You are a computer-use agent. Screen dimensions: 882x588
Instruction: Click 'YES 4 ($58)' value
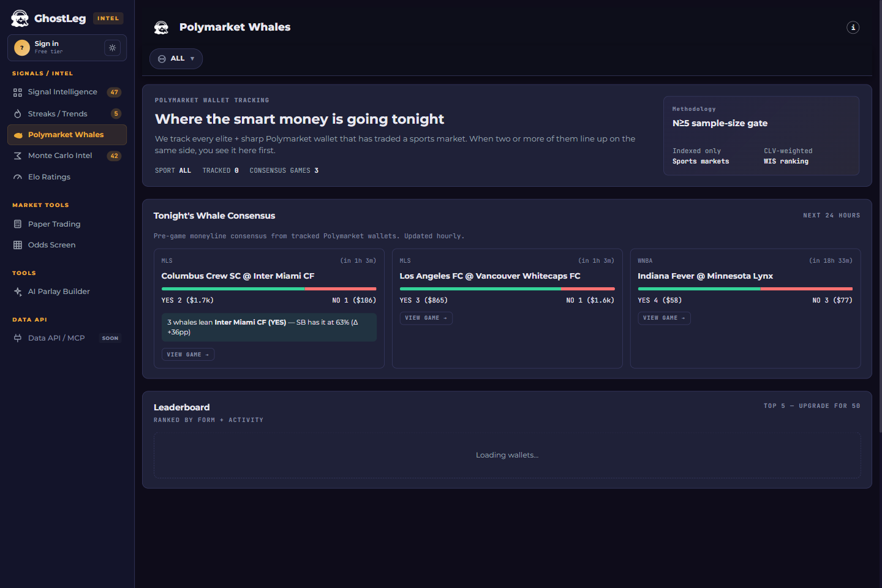[x=660, y=301]
